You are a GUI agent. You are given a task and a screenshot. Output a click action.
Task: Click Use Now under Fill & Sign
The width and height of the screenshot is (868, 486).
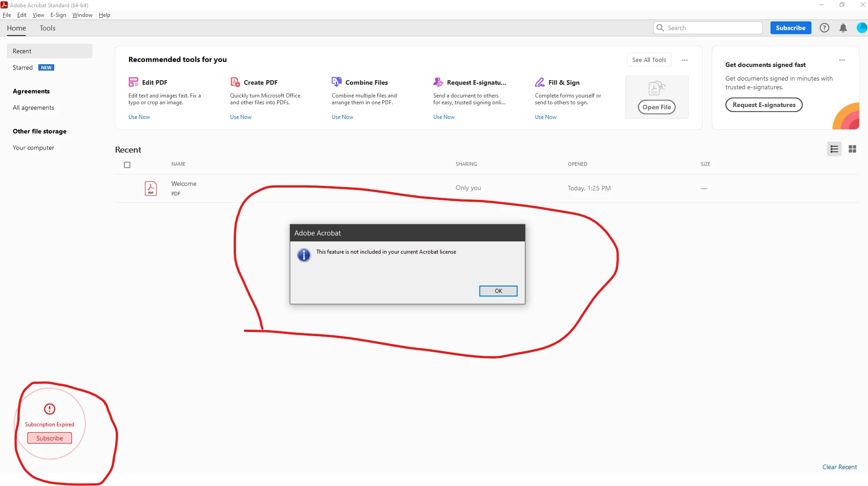(x=545, y=117)
